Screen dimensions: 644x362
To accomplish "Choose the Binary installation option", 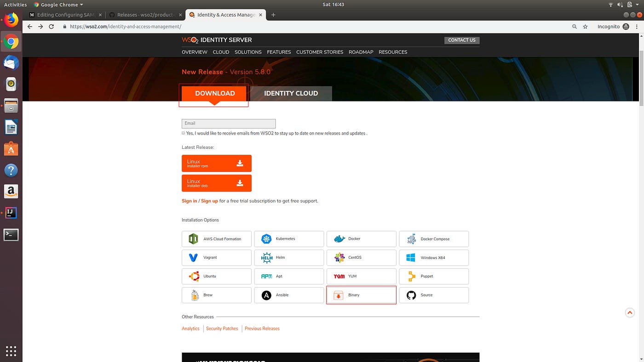I will tap(361, 295).
